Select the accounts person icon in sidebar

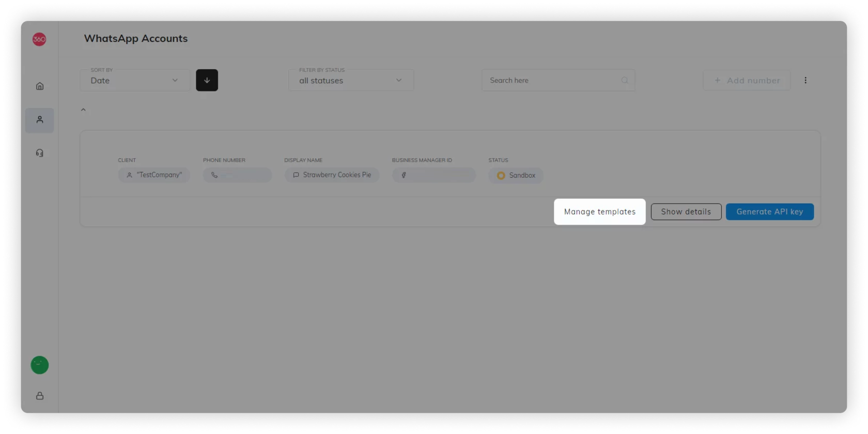pyautogui.click(x=40, y=120)
